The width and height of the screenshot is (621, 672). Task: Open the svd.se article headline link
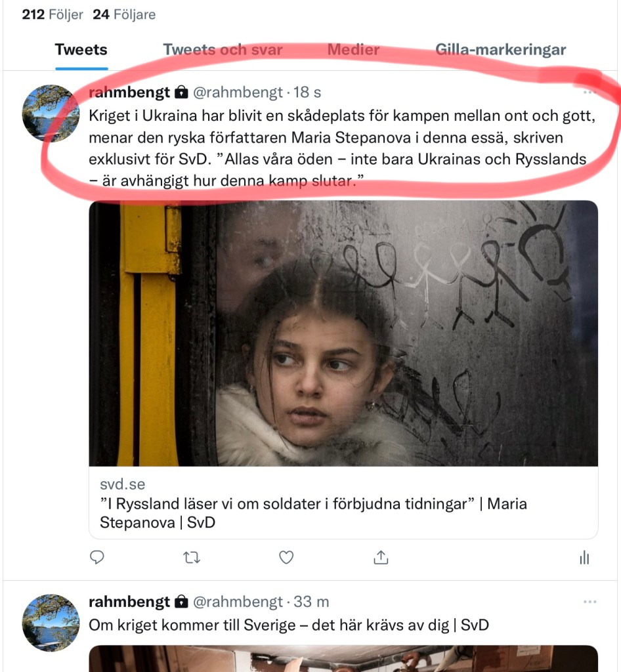coord(313,513)
